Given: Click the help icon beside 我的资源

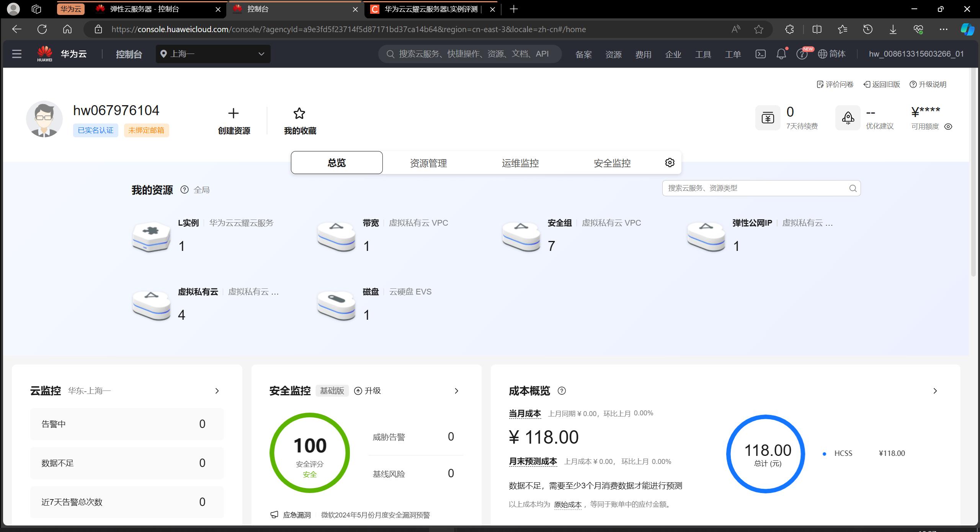Looking at the screenshot, I should (x=185, y=190).
